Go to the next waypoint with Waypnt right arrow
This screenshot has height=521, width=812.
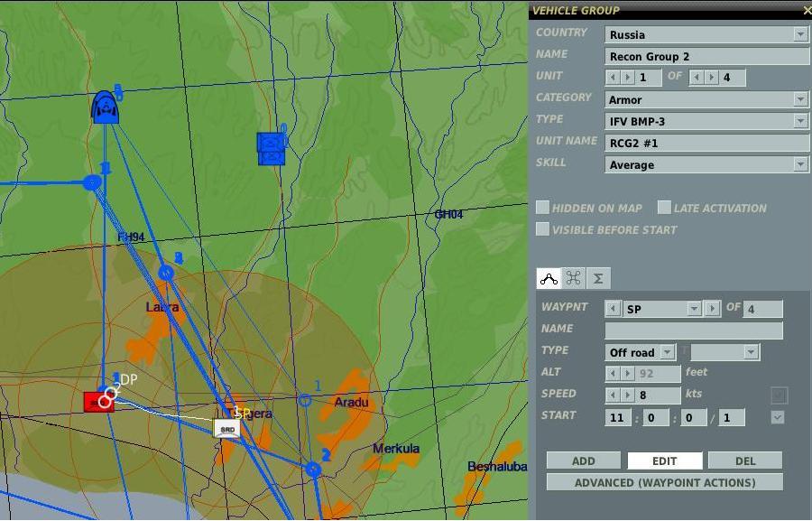point(713,309)
